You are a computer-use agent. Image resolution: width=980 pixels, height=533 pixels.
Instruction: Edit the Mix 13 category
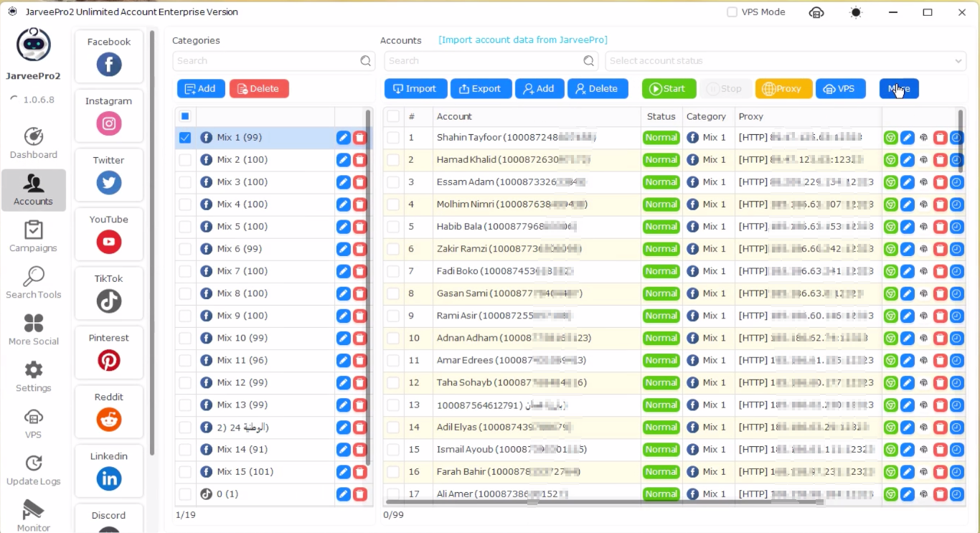coord(344,405)
